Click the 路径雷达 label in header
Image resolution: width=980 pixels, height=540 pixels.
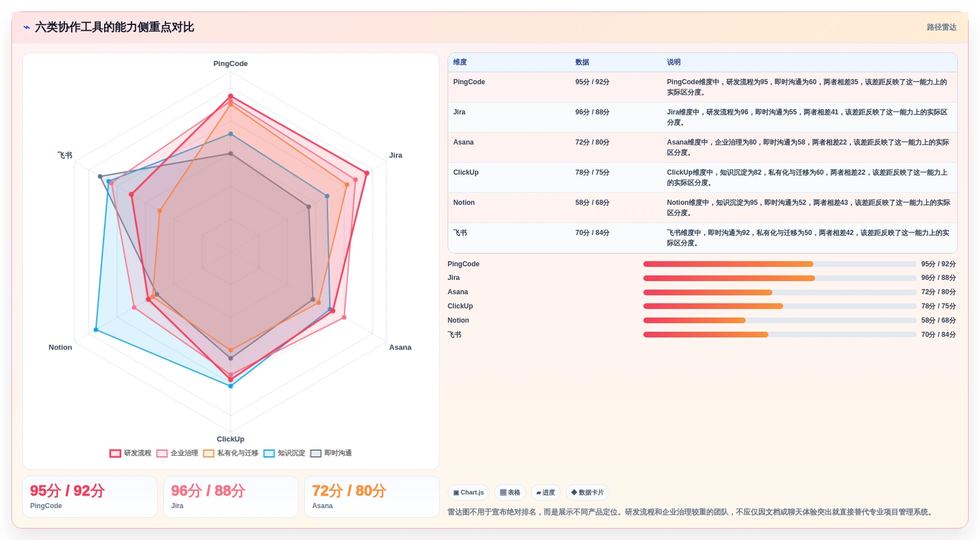click(x=941, y=27)
